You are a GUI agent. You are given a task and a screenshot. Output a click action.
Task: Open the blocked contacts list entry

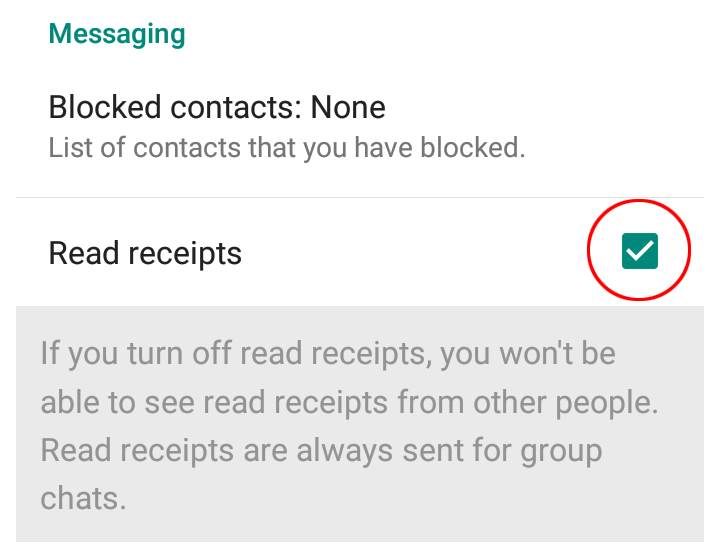tap(360, 126)
